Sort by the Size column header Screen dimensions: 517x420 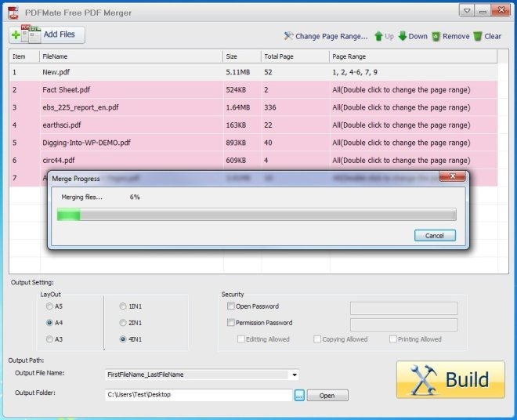(242, 56)
